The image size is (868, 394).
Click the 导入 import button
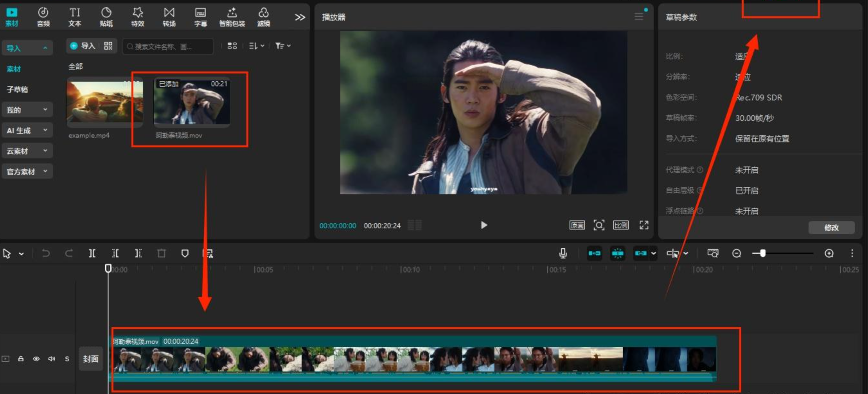point(83,46)
